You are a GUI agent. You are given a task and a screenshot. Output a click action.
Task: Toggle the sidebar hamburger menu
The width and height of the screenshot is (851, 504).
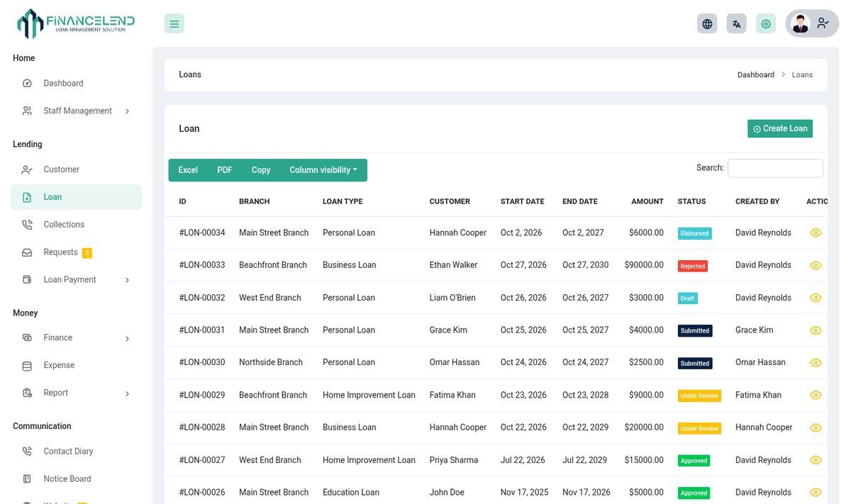coord(174,23)
